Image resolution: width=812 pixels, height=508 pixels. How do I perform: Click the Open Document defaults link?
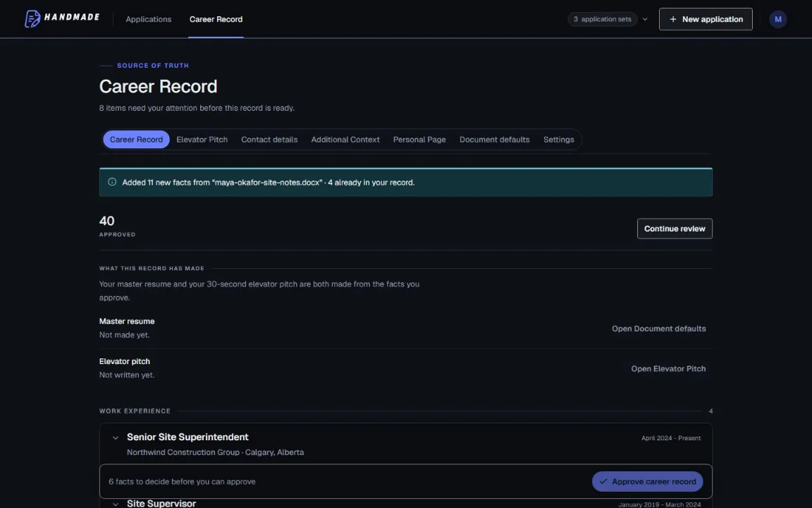pos(659,329)
